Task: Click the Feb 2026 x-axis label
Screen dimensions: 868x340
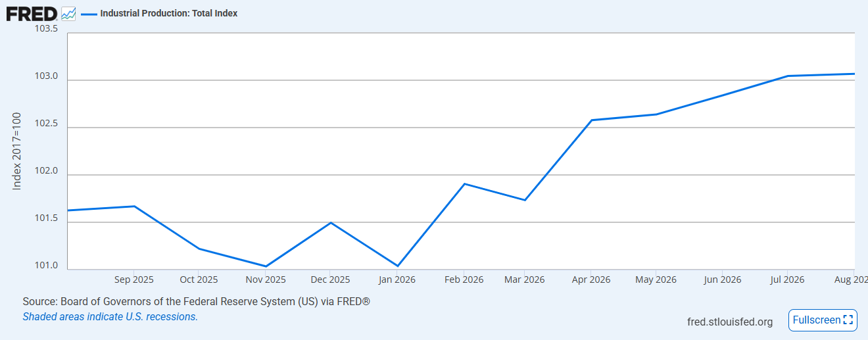Action: 464,279
